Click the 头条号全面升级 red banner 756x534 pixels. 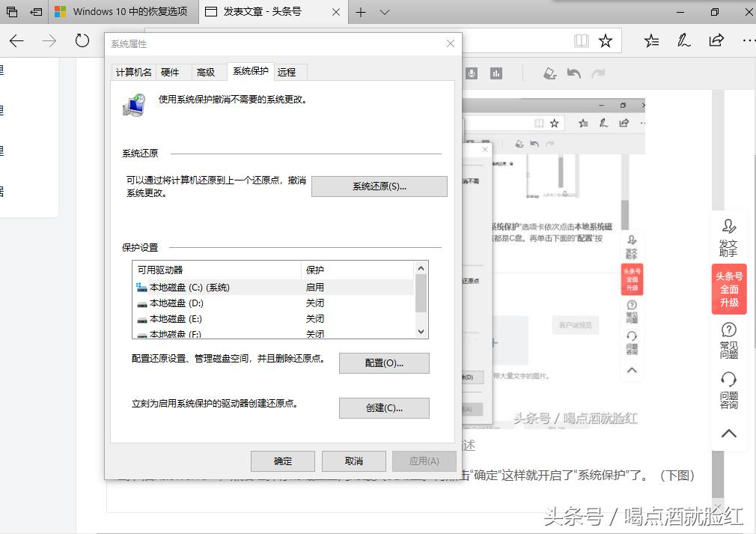pos(728,289)
